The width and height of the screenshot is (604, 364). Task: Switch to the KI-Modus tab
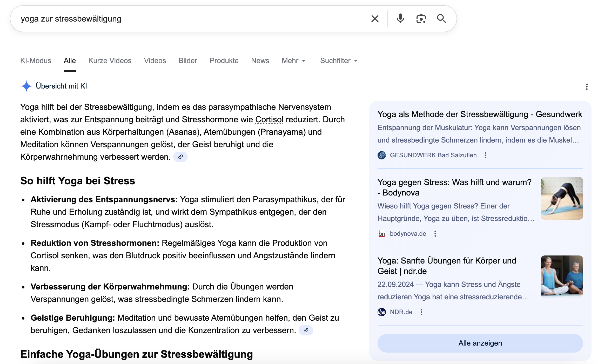(x=36, y=61)
